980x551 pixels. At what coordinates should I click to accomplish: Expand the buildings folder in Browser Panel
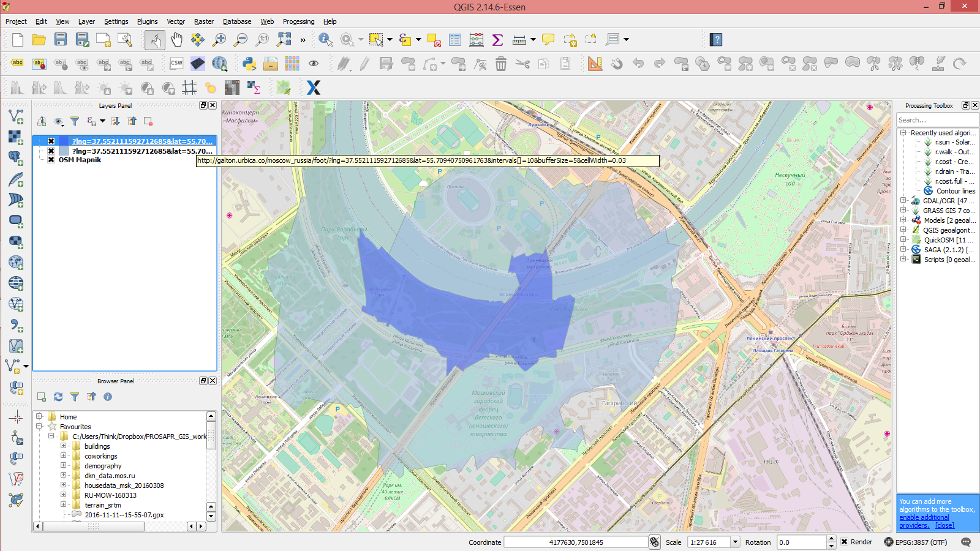pos(63,446)
